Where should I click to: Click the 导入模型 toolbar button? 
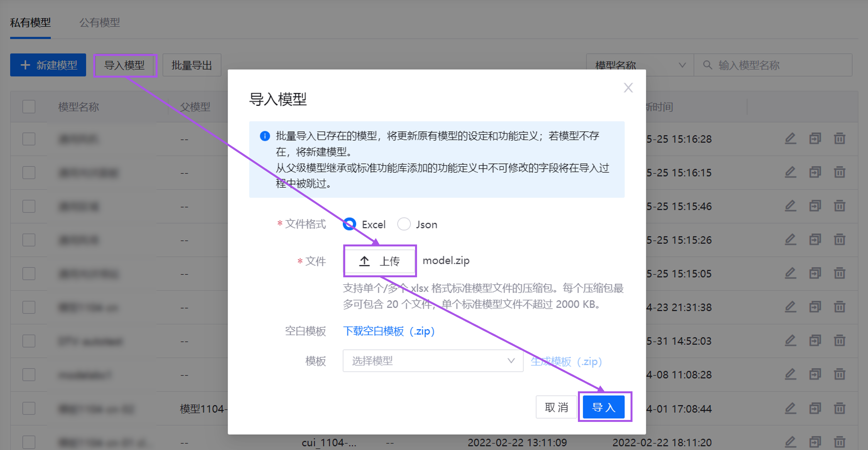click(x=124, y=65)
